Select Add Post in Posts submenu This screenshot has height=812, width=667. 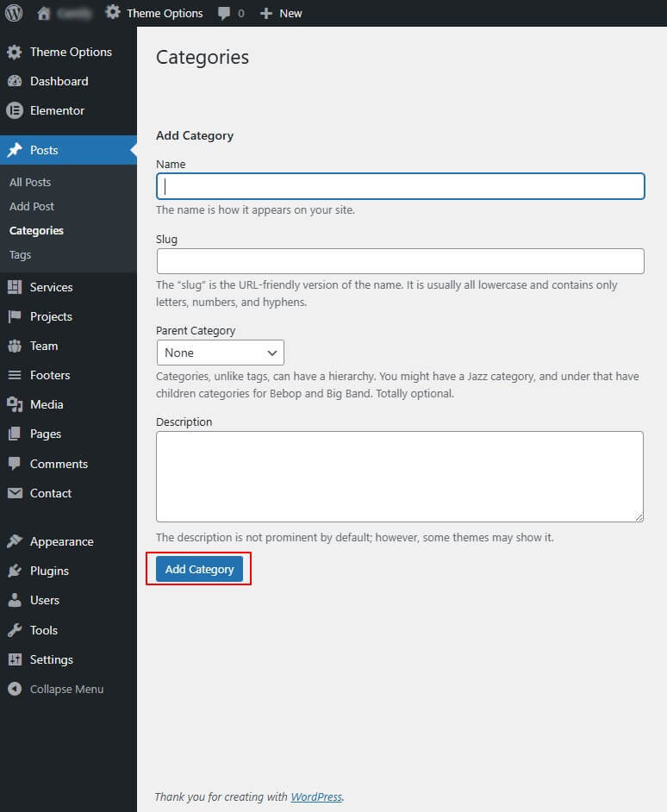[x=32, y=206]
